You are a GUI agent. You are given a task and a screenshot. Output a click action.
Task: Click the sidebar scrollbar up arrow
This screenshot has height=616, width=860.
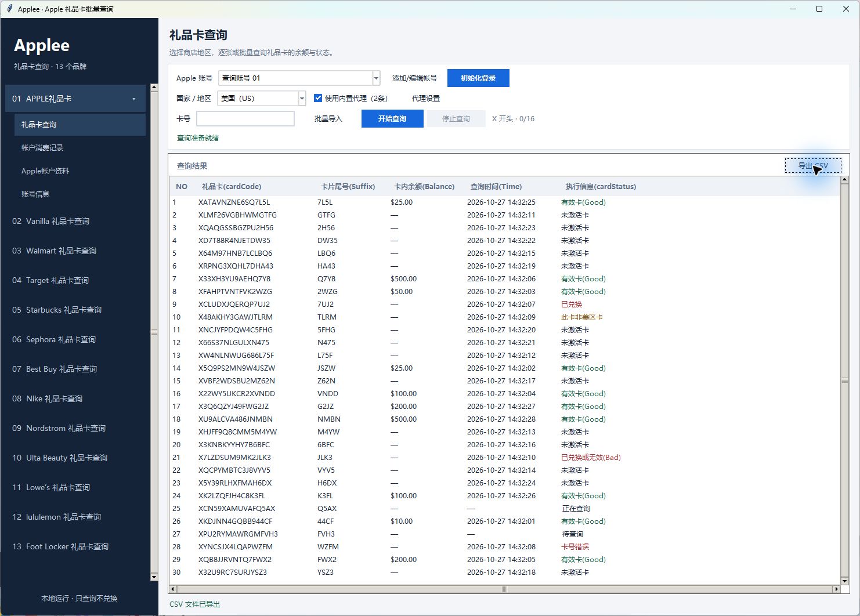154,88
